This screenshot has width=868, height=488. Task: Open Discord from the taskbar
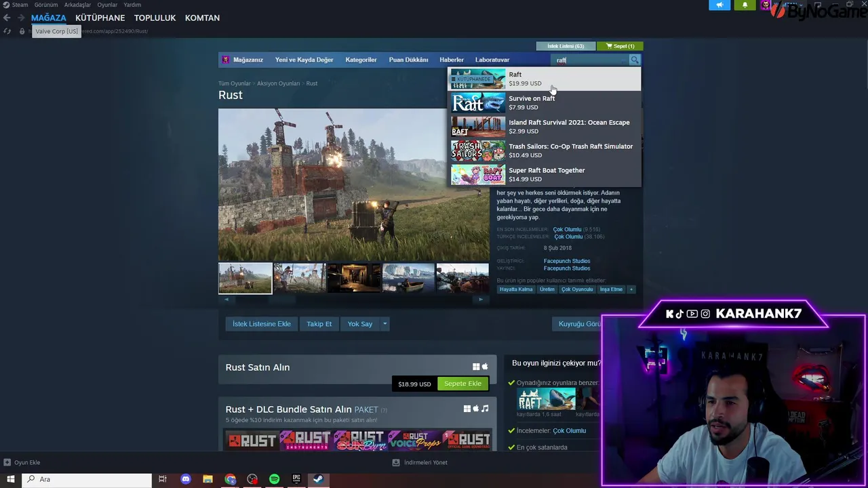pyautogui.click(x=186, y=479)
